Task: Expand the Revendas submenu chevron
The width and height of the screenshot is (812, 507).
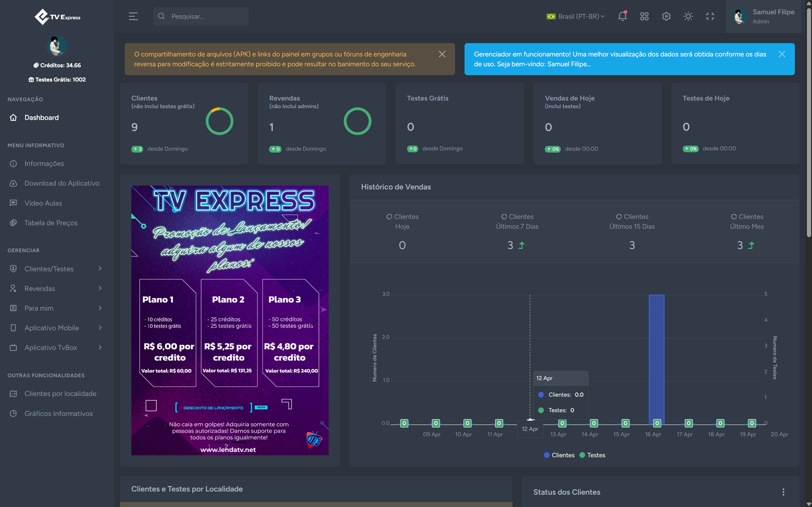Action: click(100, 288)
